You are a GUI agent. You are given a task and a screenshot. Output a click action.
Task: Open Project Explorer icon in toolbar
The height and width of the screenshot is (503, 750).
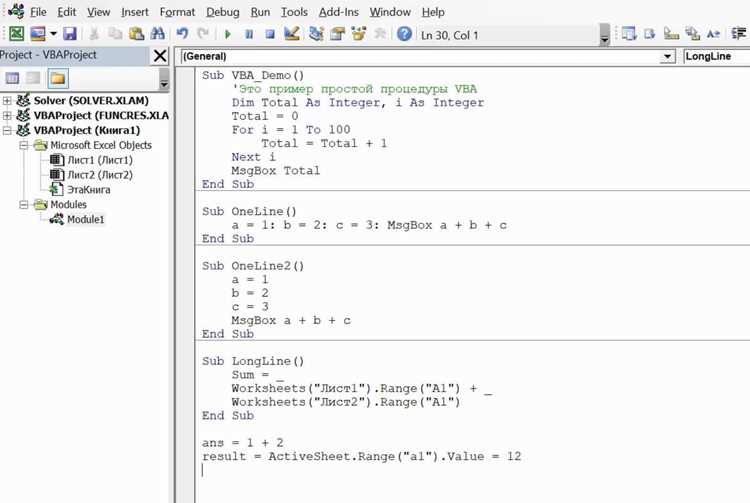316,34
